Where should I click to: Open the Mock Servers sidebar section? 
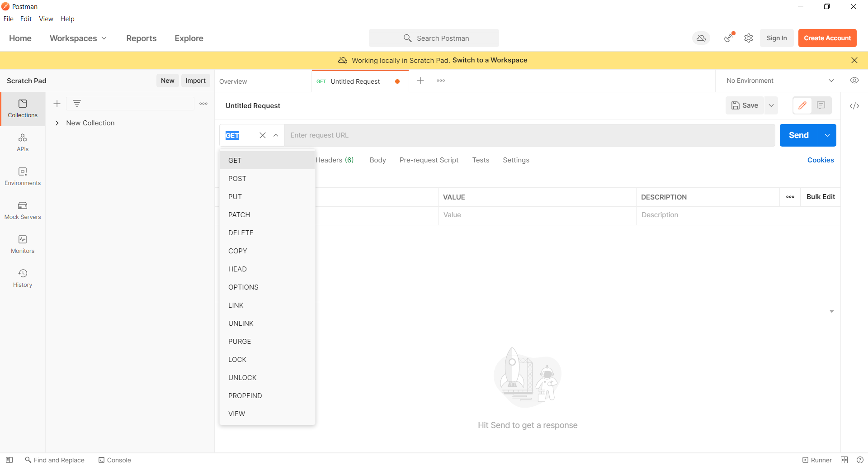pos(23,211)
